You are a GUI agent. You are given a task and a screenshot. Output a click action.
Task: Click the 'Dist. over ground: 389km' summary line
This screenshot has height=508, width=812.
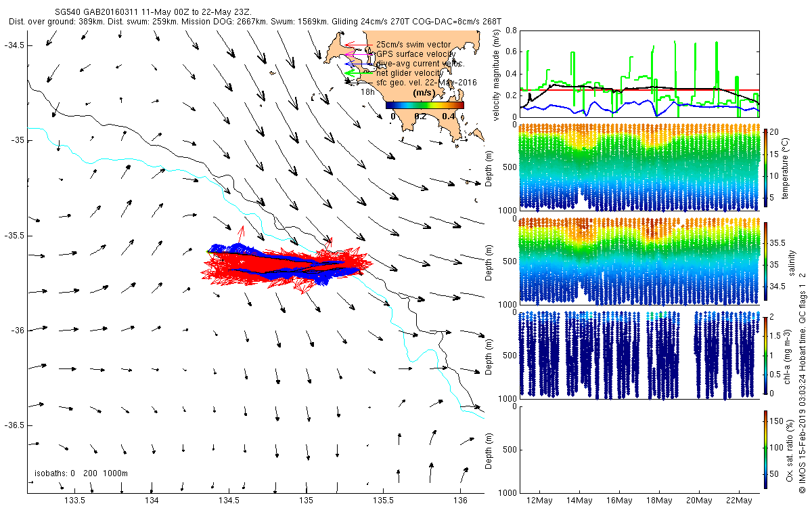pos(255,22)
